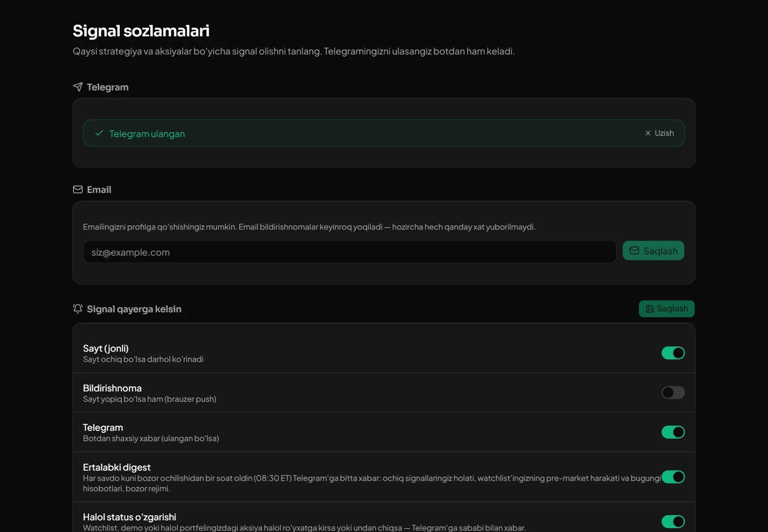Disable the Ertalabki digest toggle
Screen dimensions: 768x532
[x=673, y=477]
